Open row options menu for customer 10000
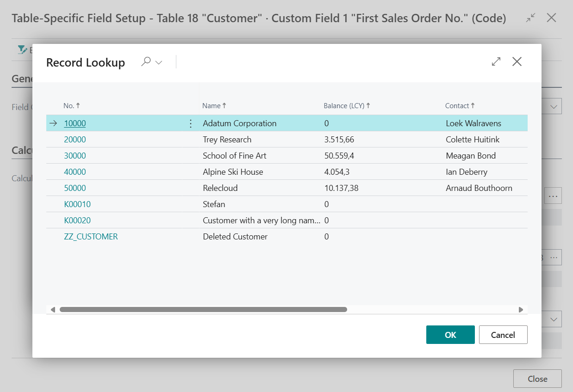Screen dimensions: 573x392 tap(190, 123)
